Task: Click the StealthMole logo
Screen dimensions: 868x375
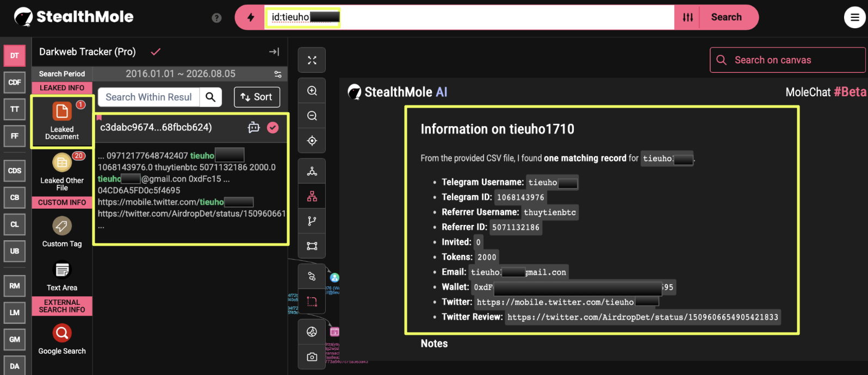Action: pos(73,17)
